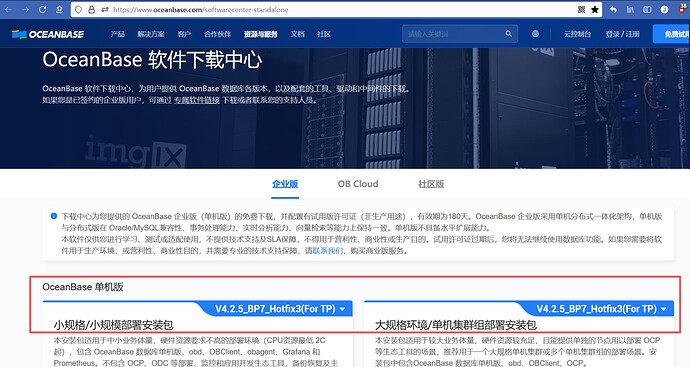Screen dimensions: 690x367
Task: Select the 企业版 tab
Action: [285, 184]
